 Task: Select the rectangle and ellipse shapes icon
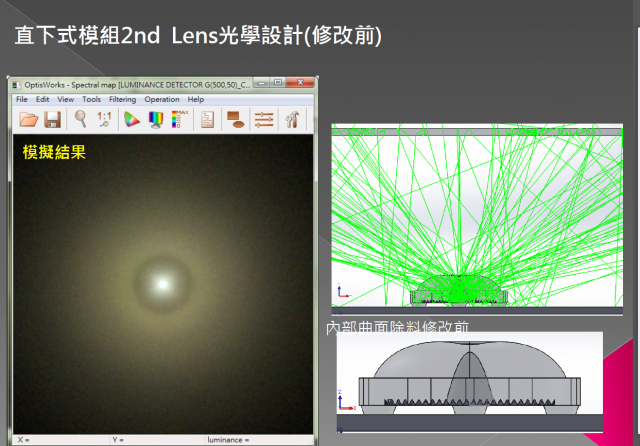click(x=236, y=120)
